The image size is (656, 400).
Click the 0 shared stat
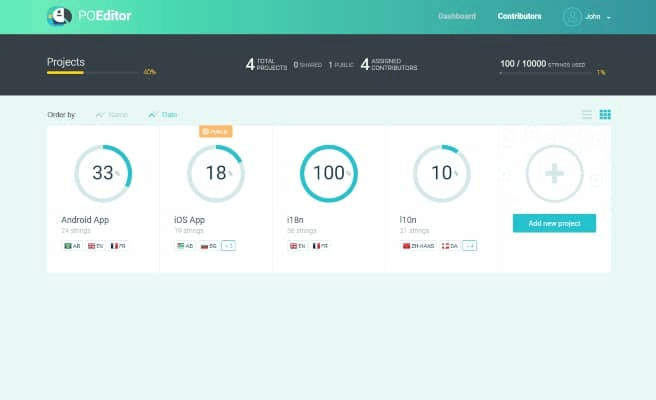pyautogui.click(x=308, y=65)
